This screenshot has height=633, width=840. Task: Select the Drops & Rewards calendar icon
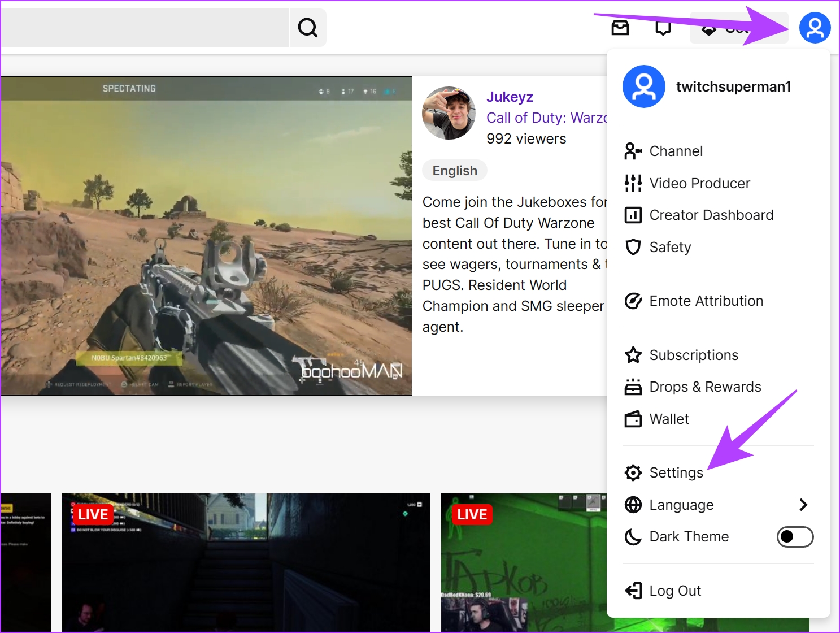tap(633, 387)
